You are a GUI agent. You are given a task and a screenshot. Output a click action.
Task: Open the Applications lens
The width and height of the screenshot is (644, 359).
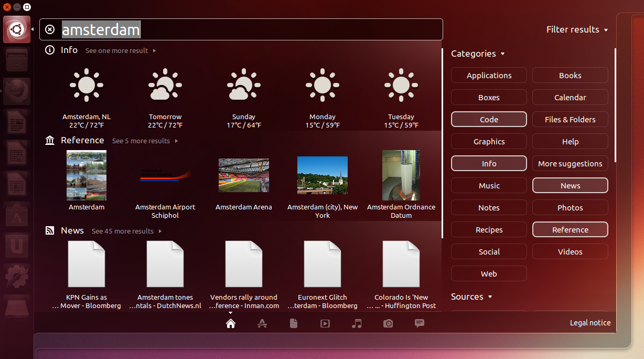coord(262,323)
